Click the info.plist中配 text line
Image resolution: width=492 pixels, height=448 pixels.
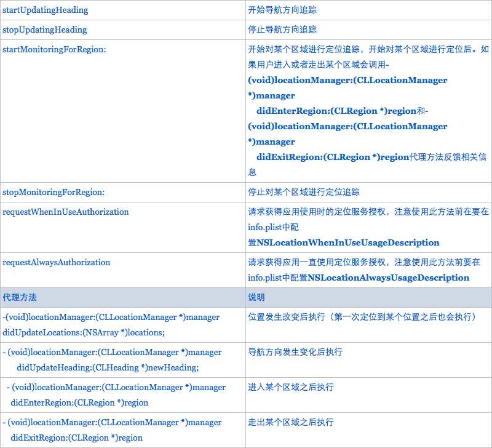(273, 227)
